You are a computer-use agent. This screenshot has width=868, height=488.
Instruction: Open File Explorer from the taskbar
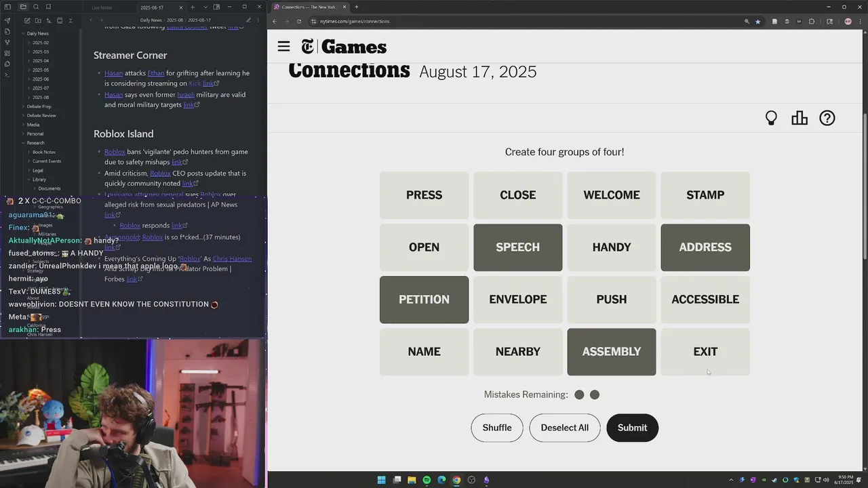pyautogui.click(x=412, y=480)
